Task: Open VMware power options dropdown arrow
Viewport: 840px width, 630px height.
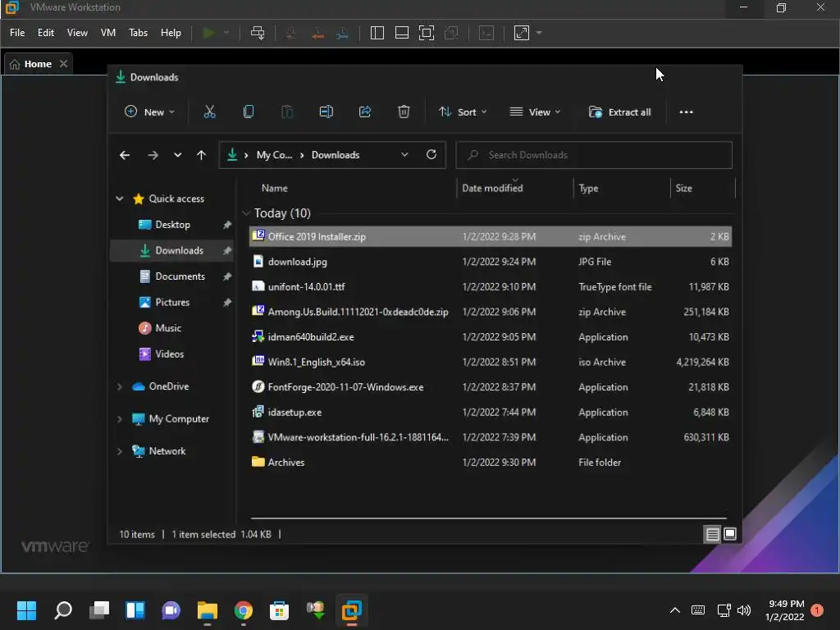Action: [226, 33]
